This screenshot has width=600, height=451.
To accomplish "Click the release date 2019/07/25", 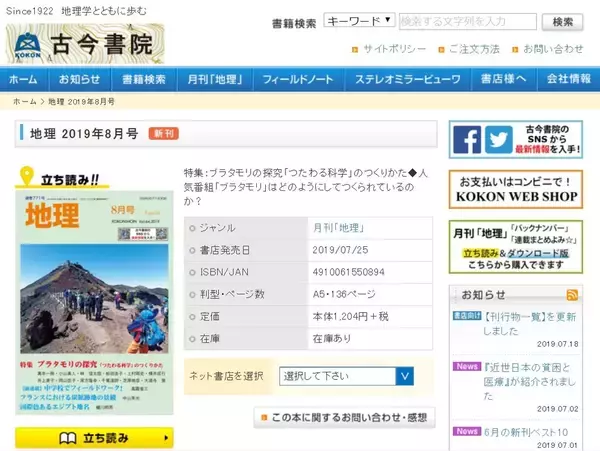I will click(x=340, y=250).
